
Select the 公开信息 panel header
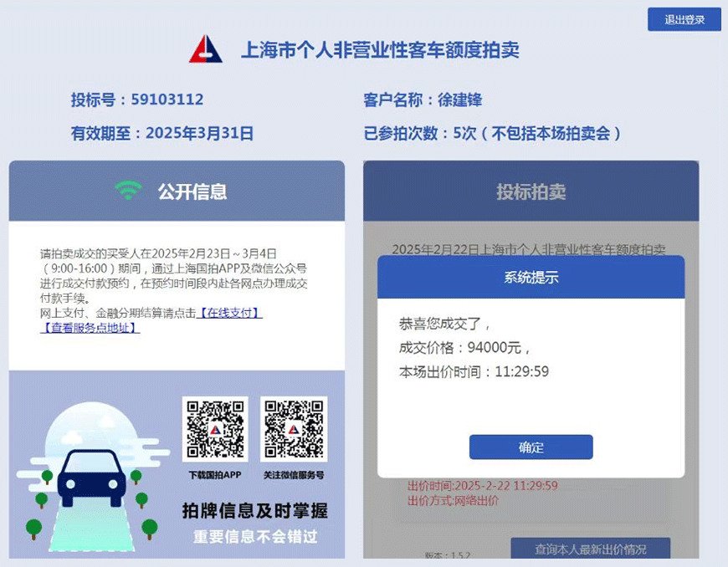177,192
